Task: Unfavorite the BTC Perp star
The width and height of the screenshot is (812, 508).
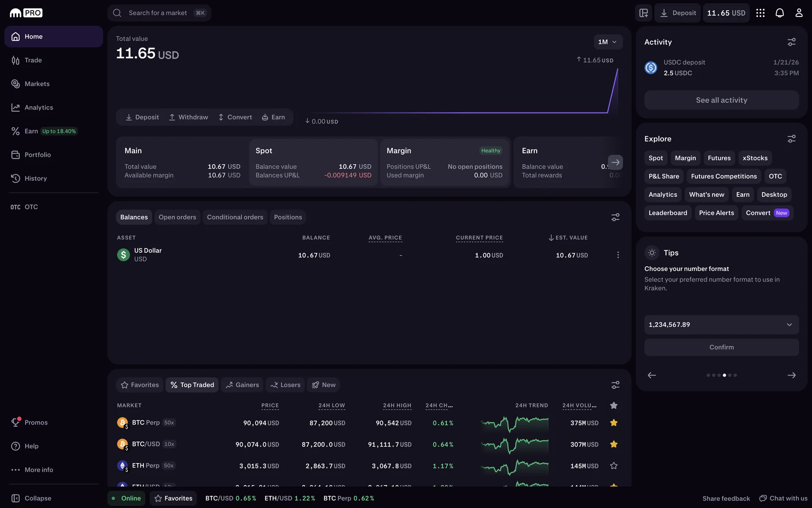Action: pos(614,422)
